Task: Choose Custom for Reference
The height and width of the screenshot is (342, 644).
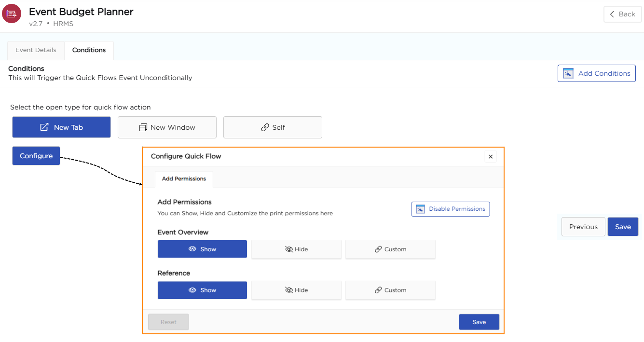Action: [x=390, y=290]
